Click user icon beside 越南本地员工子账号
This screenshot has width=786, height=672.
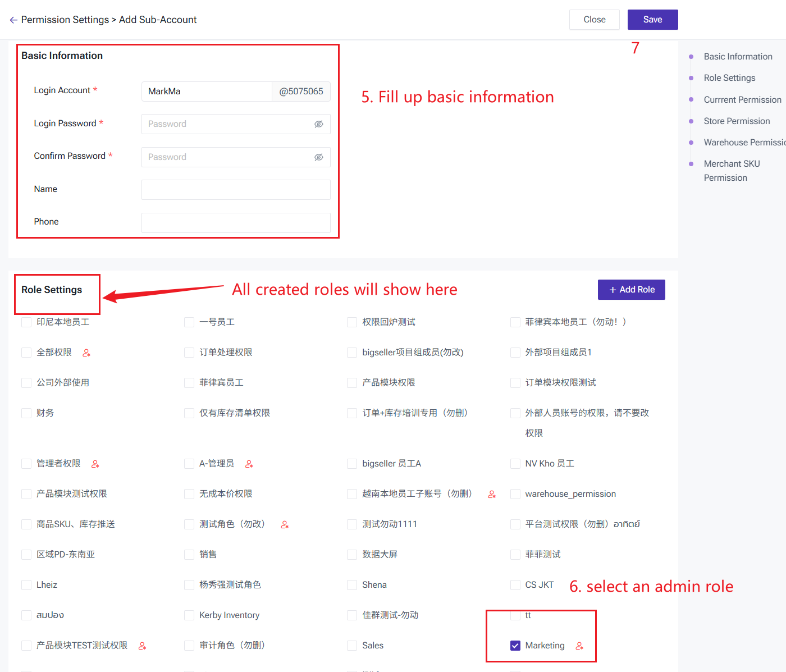point(492,495)
